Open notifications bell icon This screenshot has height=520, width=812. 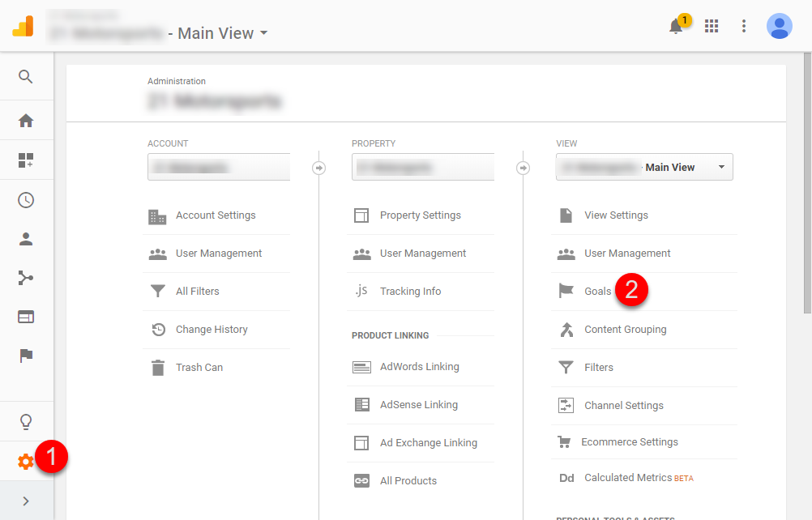point(676,26)
